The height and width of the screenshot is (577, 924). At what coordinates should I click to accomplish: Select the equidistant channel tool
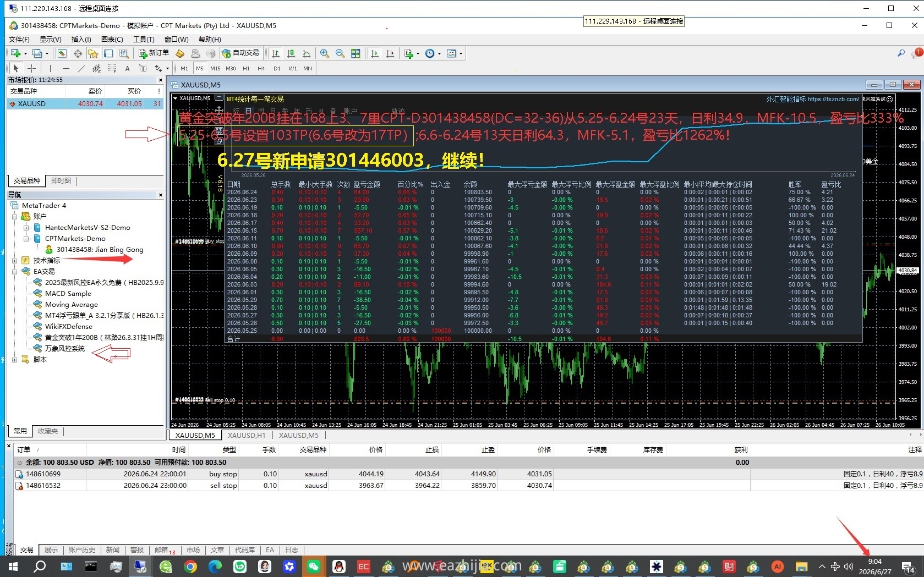point(97,68)
